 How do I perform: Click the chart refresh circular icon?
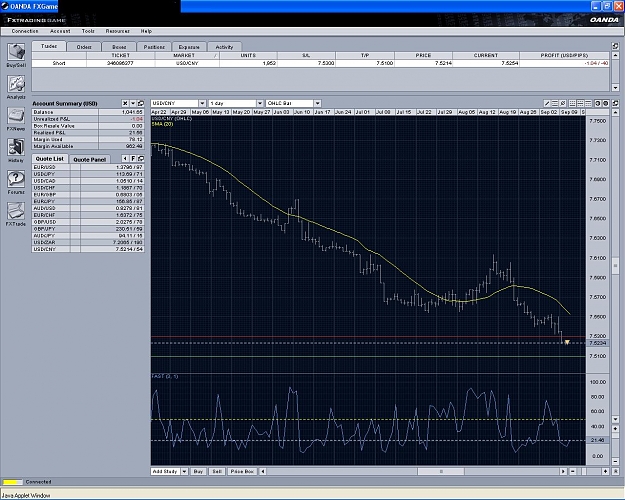pos(597,103)
